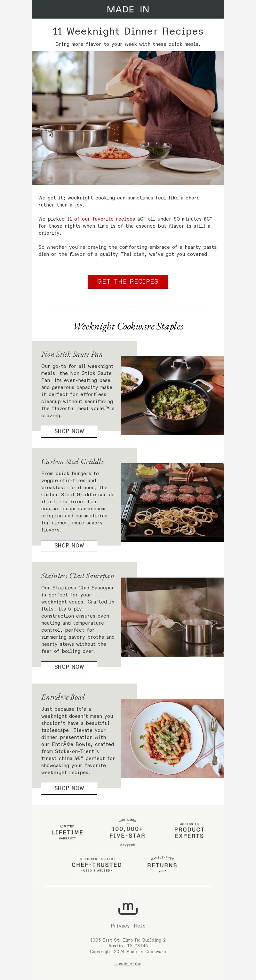Click the Hassle-Free Returns badge

click(x=162, y=864)
